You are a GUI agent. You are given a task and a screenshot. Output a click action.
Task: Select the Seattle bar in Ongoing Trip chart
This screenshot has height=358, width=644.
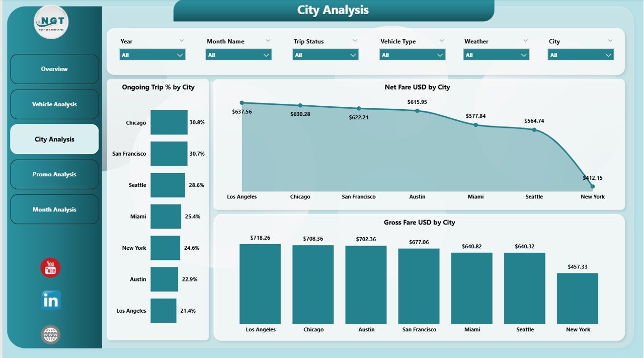point(168,185)
